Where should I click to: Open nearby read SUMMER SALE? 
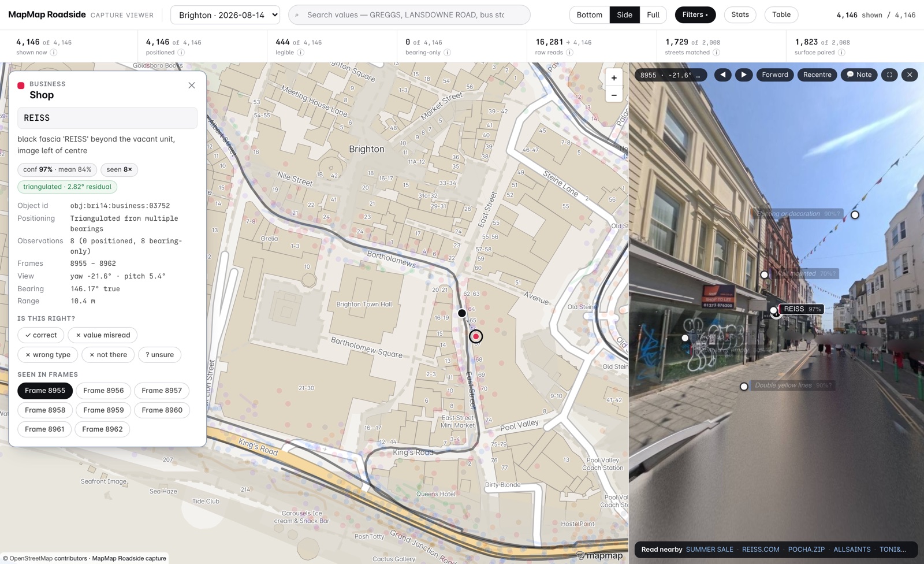click(709, 550)
